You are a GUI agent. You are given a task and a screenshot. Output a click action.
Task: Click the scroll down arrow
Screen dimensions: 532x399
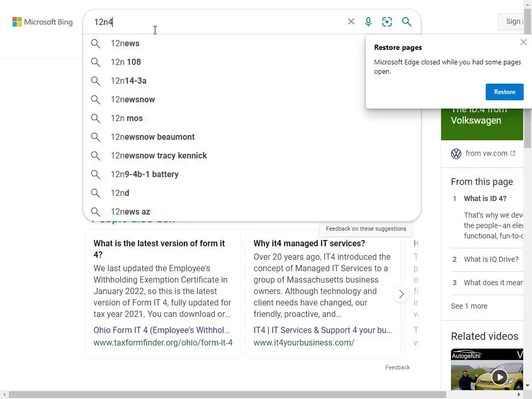pyautogui.click(x=528, y=386)
